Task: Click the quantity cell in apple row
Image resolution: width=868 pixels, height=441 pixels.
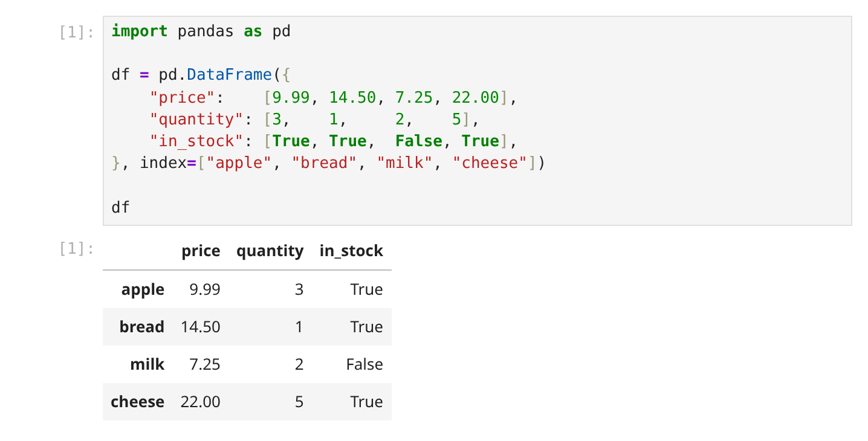Action: [x=299, y=289]
